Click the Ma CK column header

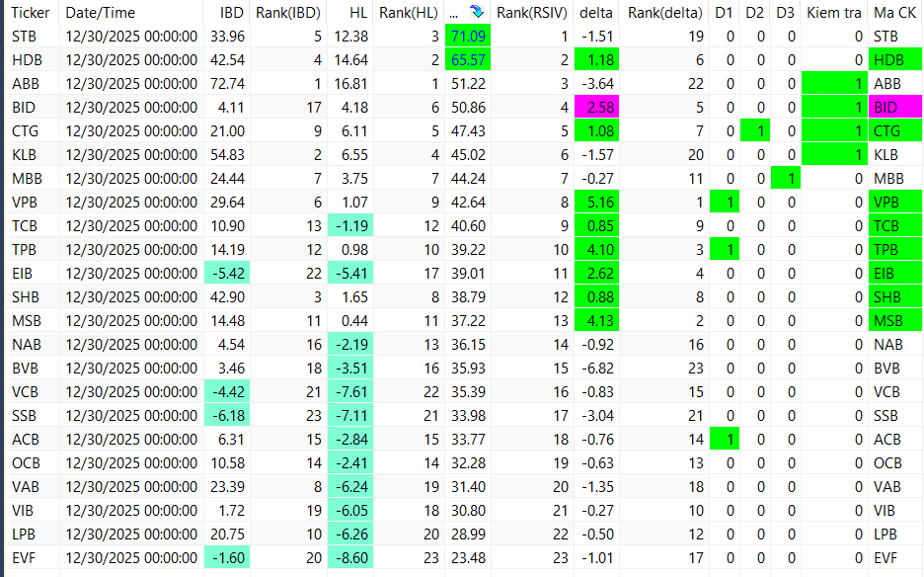(x=894, y=13)
